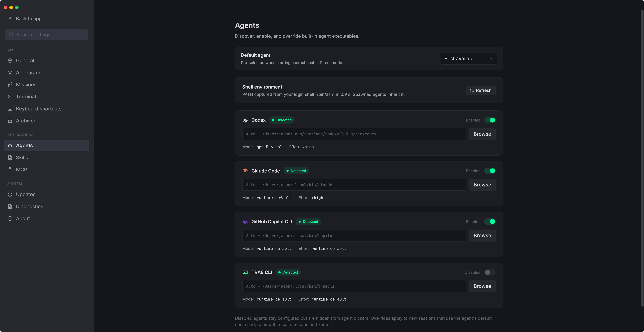Click the Claude Code starburst icon

coord(245,171)
